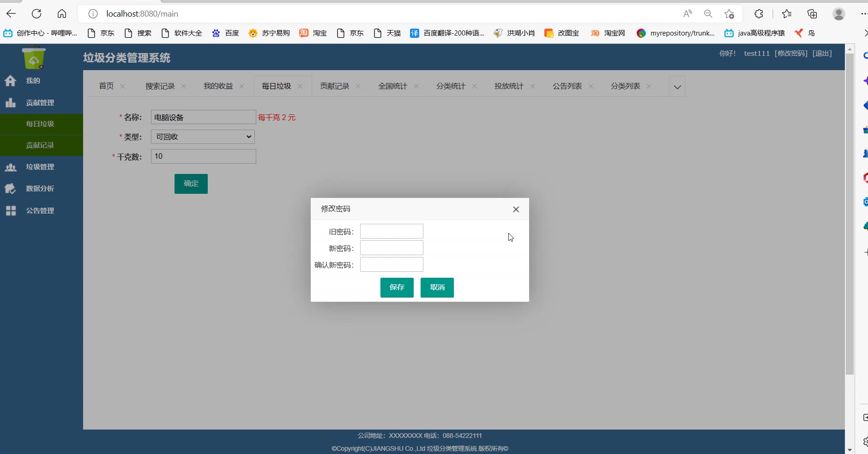Switch to the 全国统计 tab

[x=393, y=86]
